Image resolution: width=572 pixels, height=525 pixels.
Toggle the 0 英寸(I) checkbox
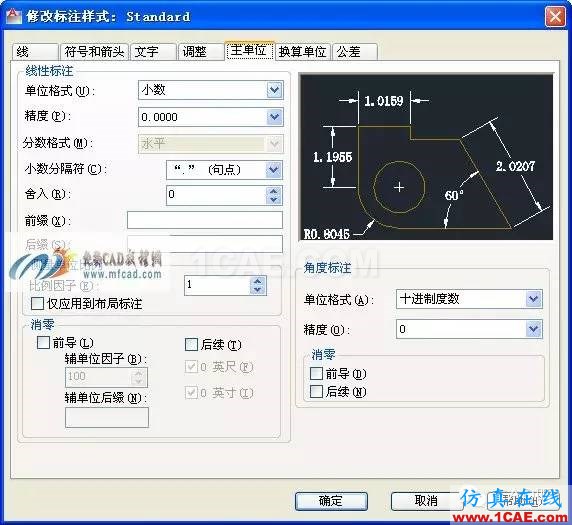tap(191, 392)
